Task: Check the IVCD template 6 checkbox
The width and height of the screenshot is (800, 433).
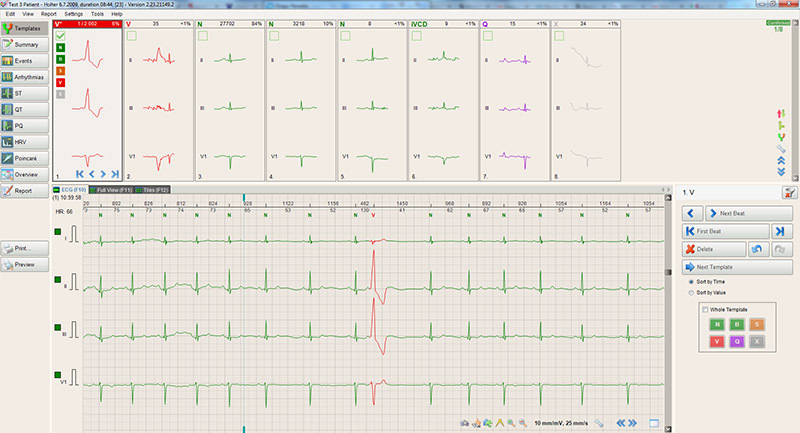Action: click(x=417, y=36)
